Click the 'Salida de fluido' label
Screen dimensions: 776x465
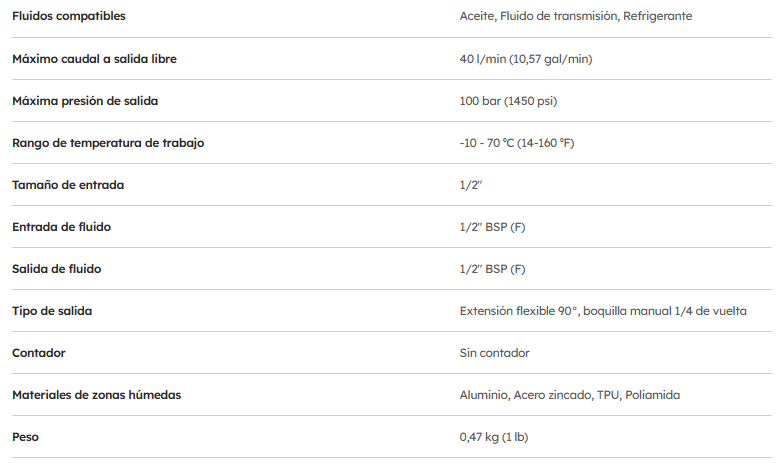[x=56, y=269]
